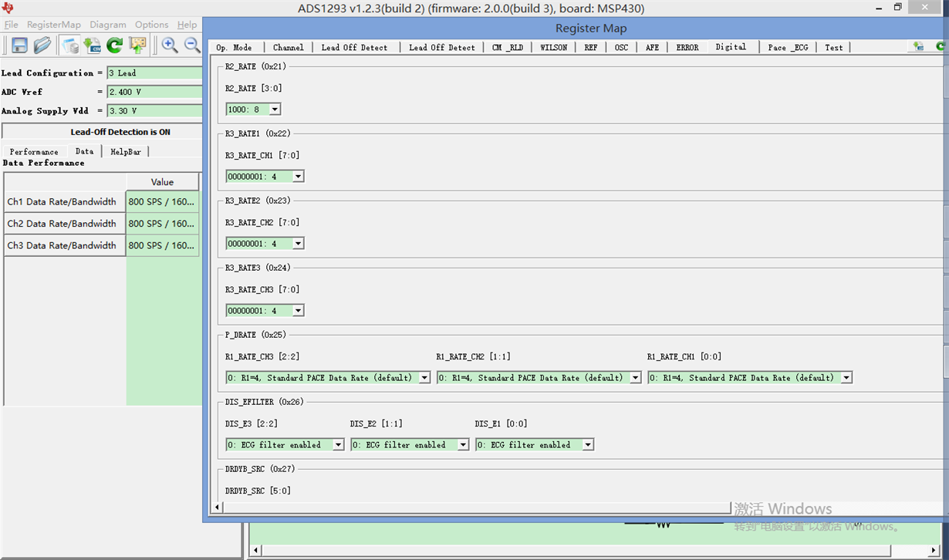Click the Ch2 value cell 800 SPS
Viewport: 949px width, 560px height.
click(x=162, y=224)
